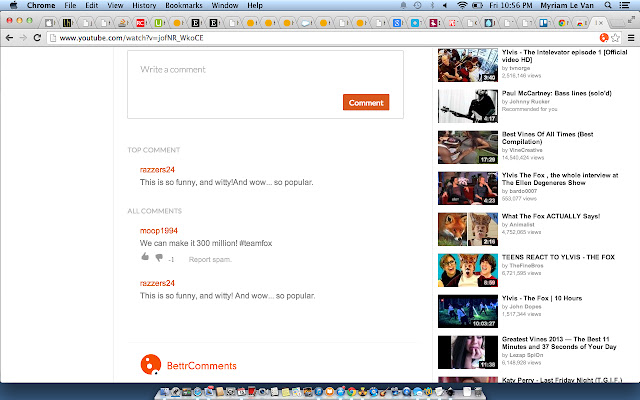Switch to the red RC favicon tab
640x400 pixels.
[140, 23]
